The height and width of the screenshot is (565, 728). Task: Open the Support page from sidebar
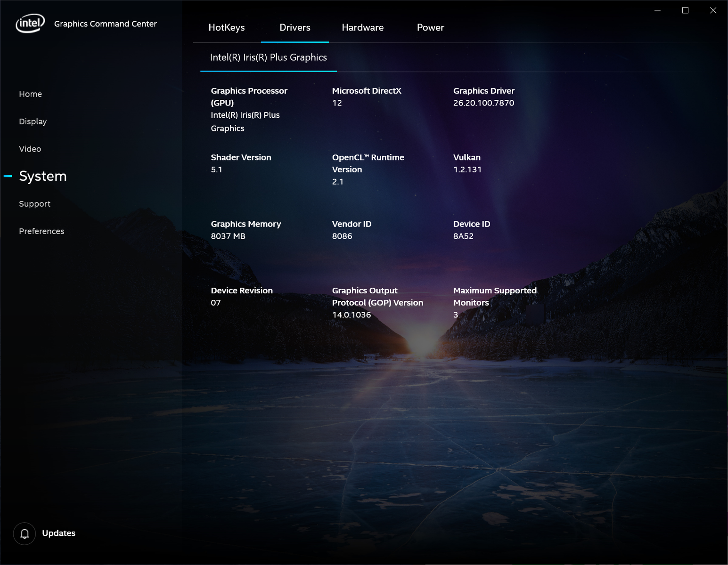(34, 204)
